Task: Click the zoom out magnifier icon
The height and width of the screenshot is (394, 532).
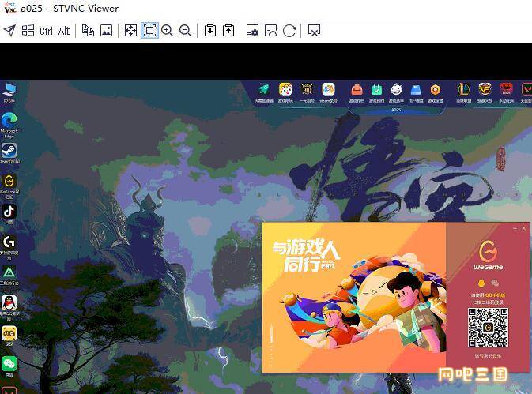Action: click(x=185, y=31)
